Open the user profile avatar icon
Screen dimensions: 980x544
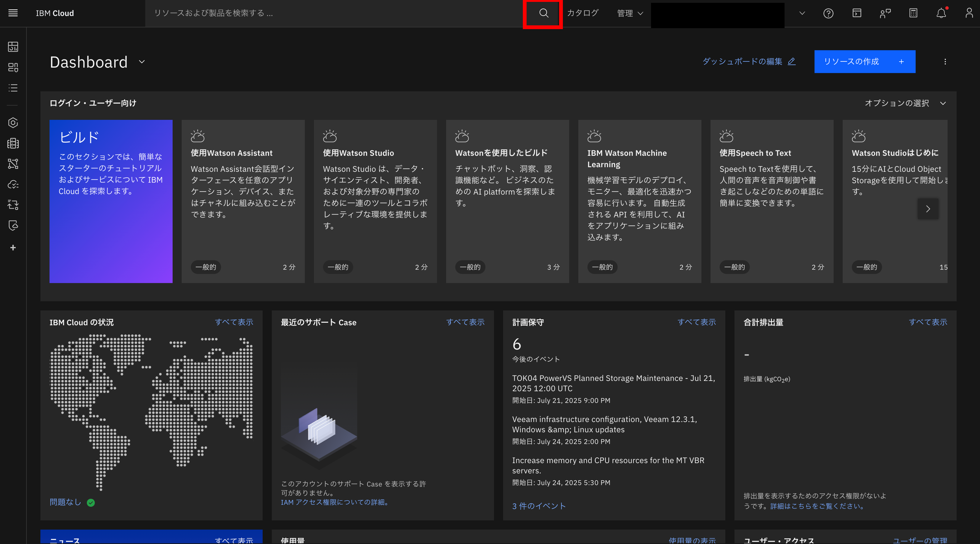pyautogui.click(x=969, y=13)
